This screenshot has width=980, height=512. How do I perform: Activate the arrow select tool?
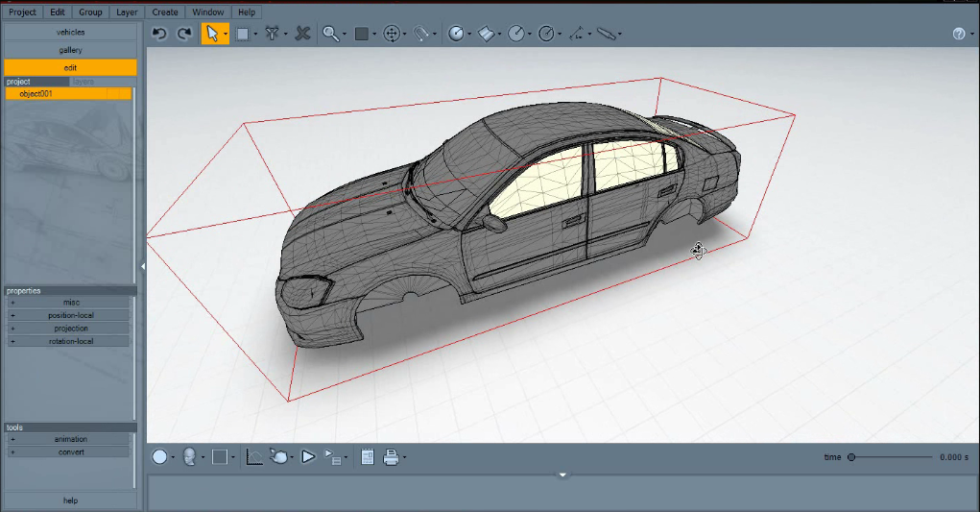click(212, 34)
